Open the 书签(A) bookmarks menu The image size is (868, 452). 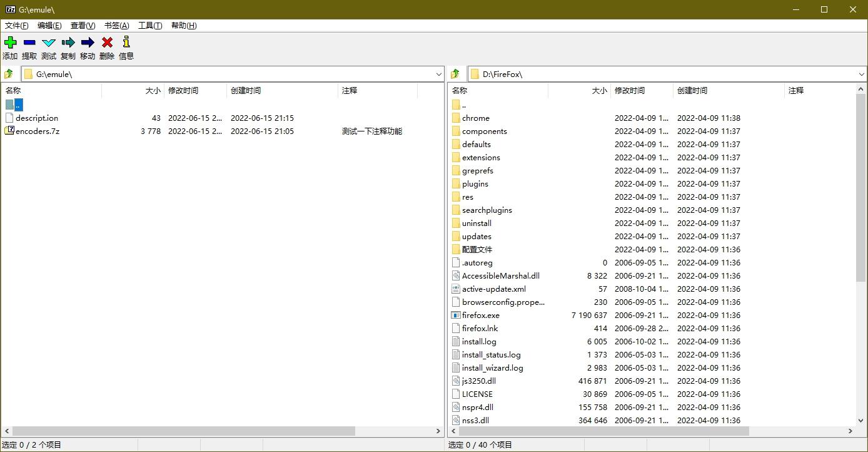tap(116, 26)
